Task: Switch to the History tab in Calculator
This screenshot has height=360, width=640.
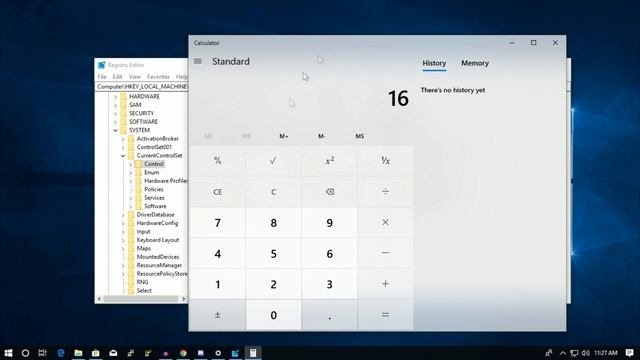Action: pos(434,63)
